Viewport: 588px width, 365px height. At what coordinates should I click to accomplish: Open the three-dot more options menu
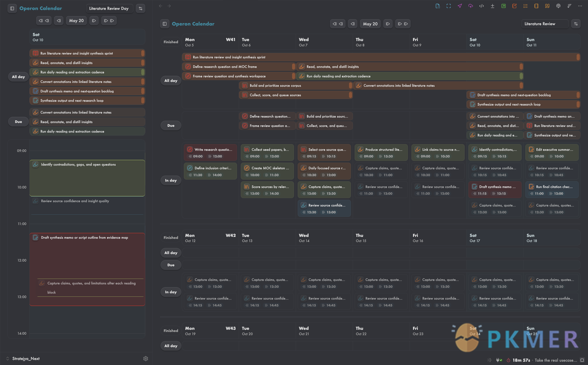(x=580, y=6)
